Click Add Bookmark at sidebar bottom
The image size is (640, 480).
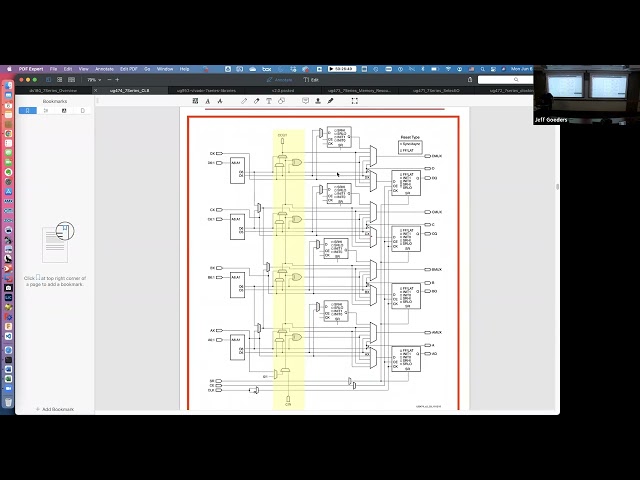click(x=55, y=409)
